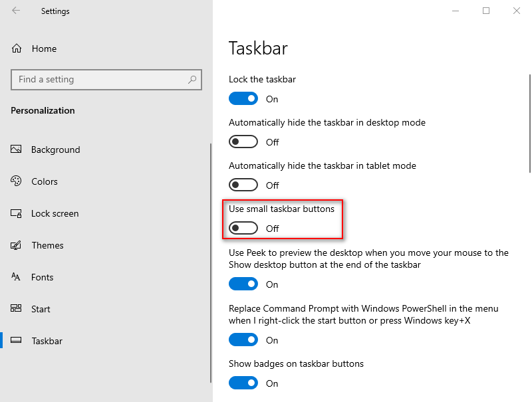Close the Settings window
The width and height of the screenshot is (532, 402).
[x=517, y=11]
